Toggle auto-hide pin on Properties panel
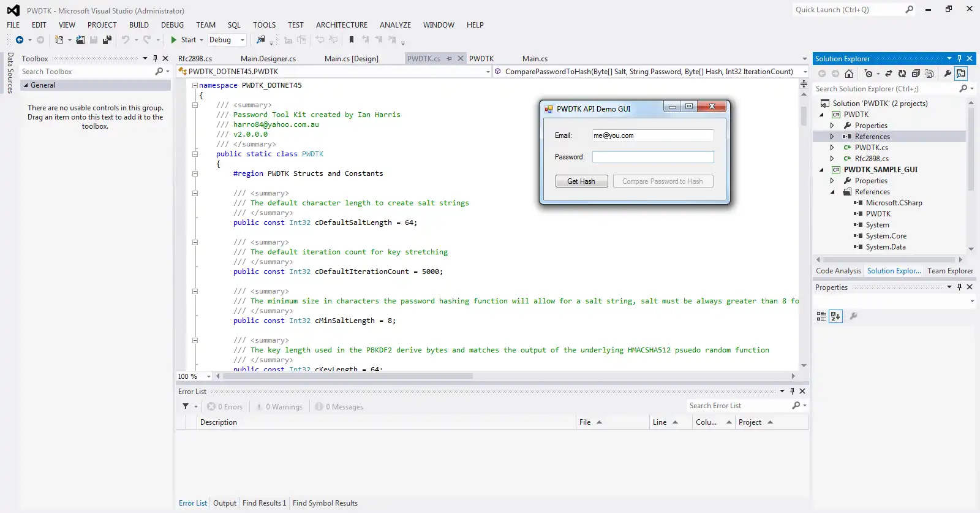The height and width of the screenshot is (513, 980). 959,287
